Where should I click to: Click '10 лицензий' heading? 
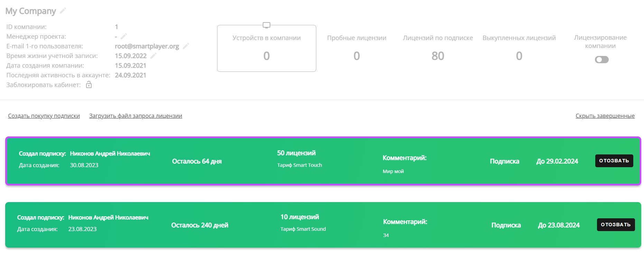(x=300, y=217)
